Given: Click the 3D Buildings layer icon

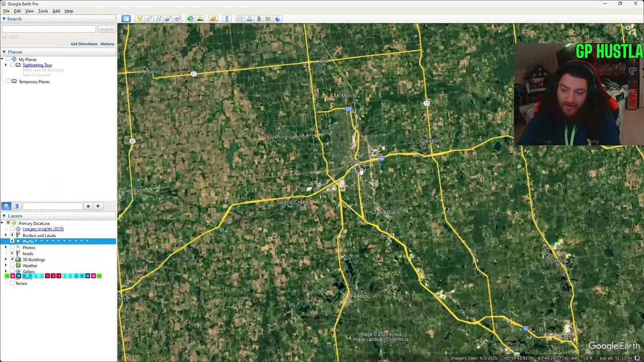Looking at the screenshot, I should coord(18,259).
